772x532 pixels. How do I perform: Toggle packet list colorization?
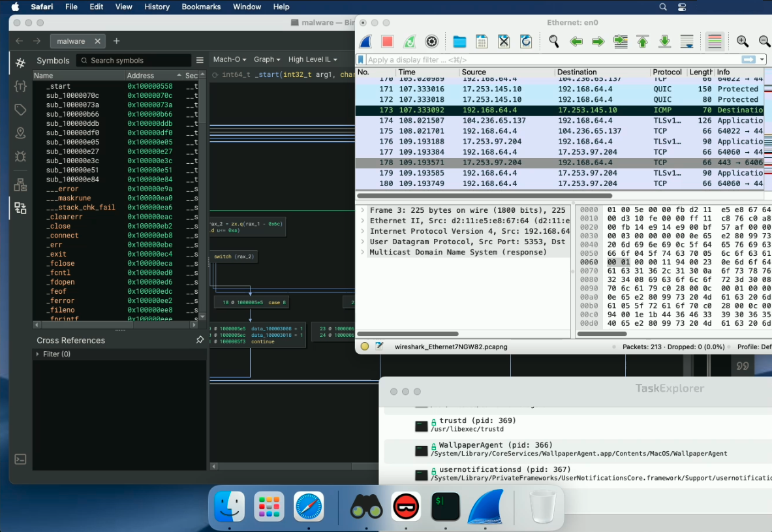click(x=715, y=41)
